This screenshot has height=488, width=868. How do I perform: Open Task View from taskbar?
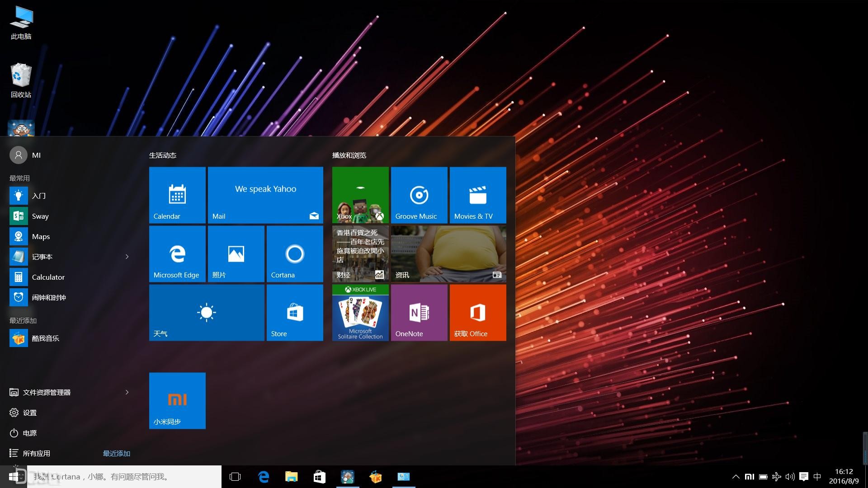click(235, 477)
